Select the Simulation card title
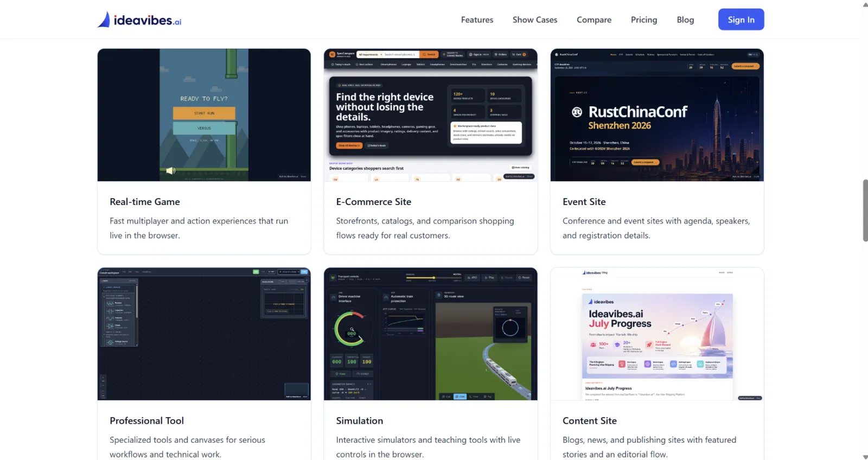 [360, 420]
